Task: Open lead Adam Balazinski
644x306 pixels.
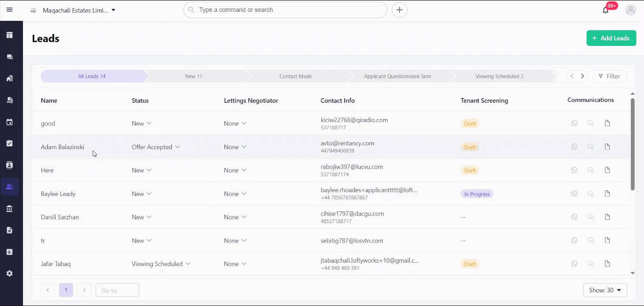Action: tap(63, 147)
